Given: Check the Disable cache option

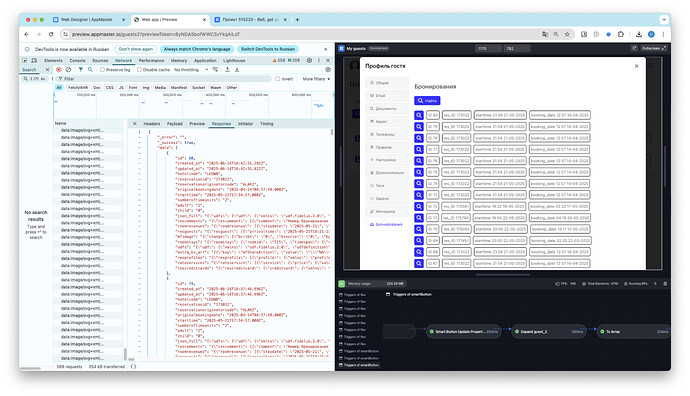Looking at the screenshot, I should click(x=139, y=70).
